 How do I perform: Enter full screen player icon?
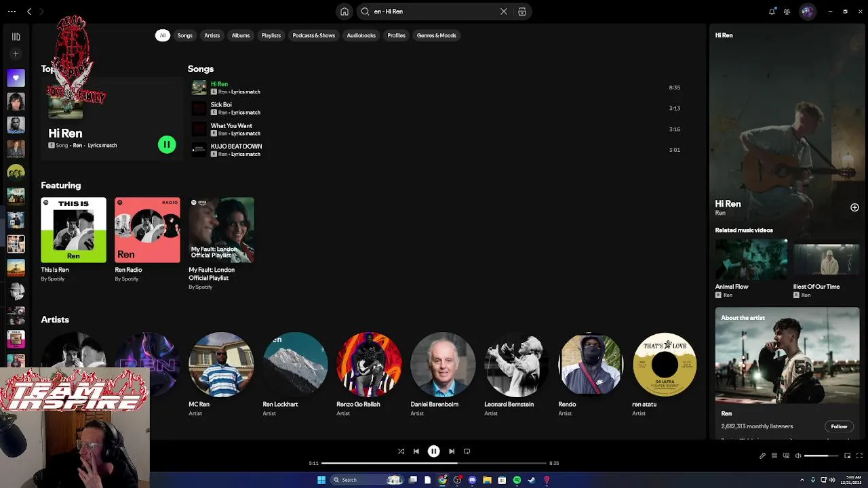859,456
